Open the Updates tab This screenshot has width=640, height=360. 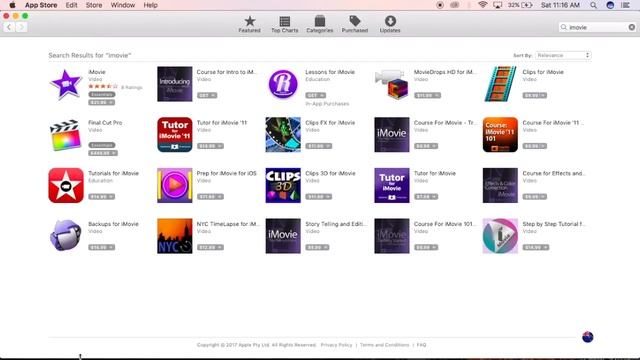tap(390, 24)
